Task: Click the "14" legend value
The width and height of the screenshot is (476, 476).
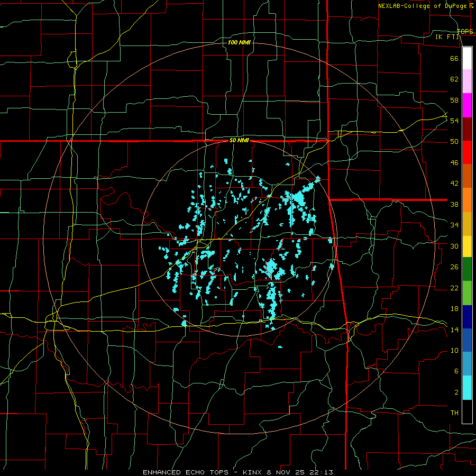Action: (x=454, y=329)
